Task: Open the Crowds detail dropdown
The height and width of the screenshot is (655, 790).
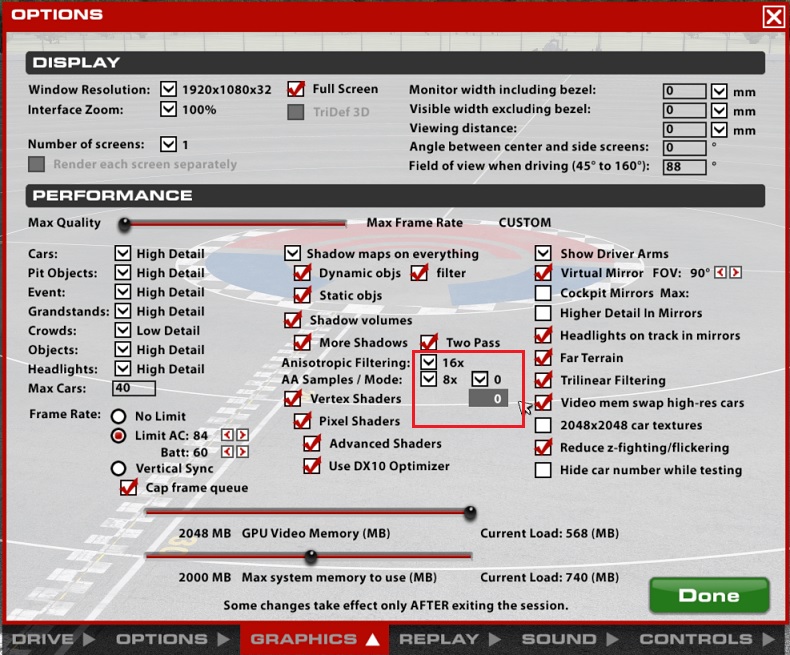Action: tap(123, 331)
